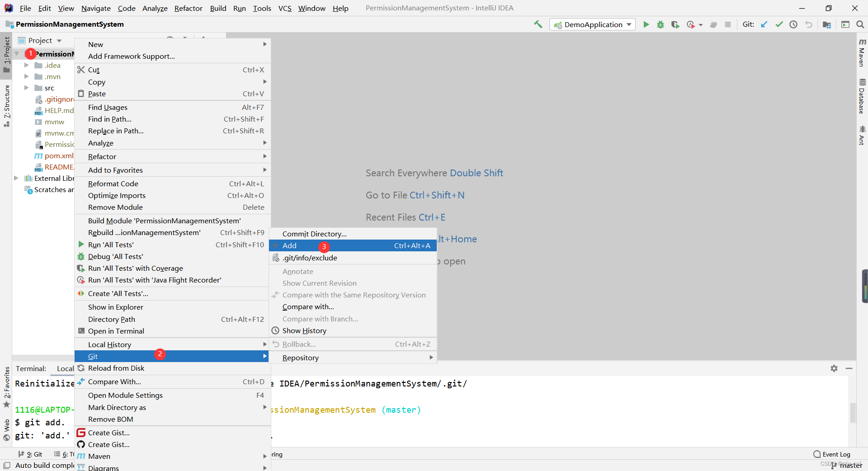Open Terminal settings gear icon
The image size is (868, 471).
pyautogui.click(x=834, y=368)
